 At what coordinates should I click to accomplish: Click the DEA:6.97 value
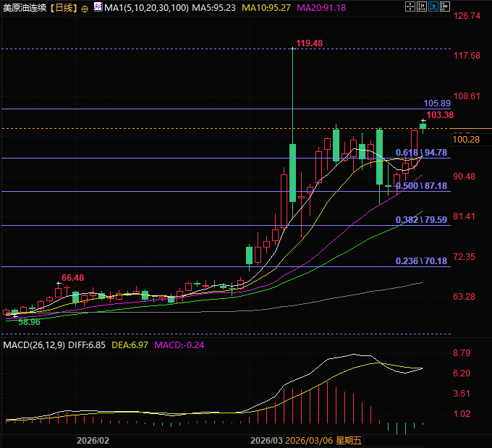[x=130, y=345]
